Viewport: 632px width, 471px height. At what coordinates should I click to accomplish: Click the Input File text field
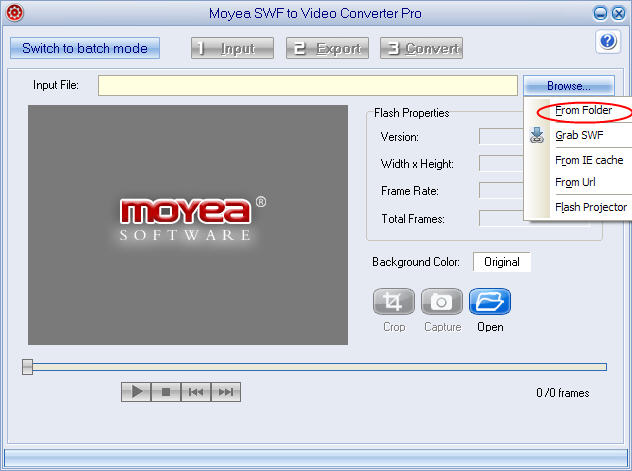point(308,86)
